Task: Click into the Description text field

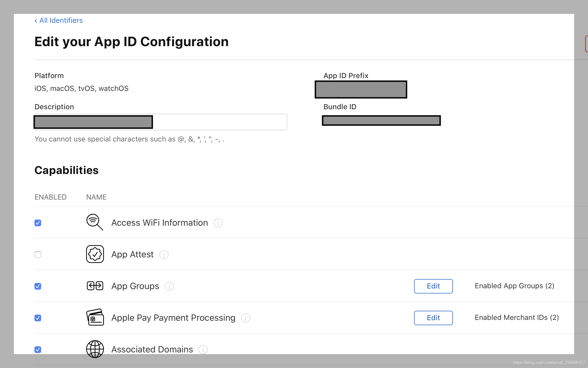Action: click(x=219, y=122)
